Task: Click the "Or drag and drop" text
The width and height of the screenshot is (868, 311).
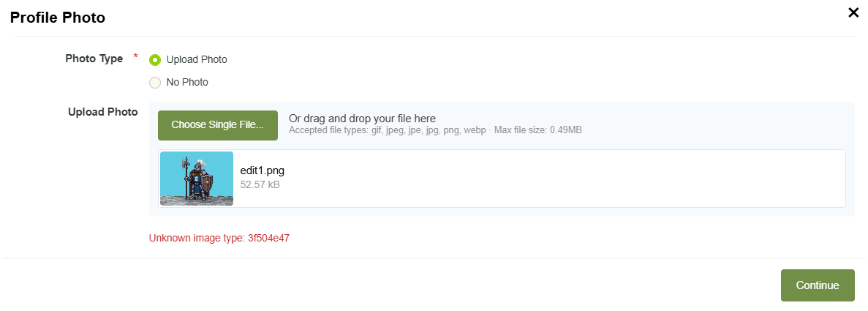Action: point(362,119)
